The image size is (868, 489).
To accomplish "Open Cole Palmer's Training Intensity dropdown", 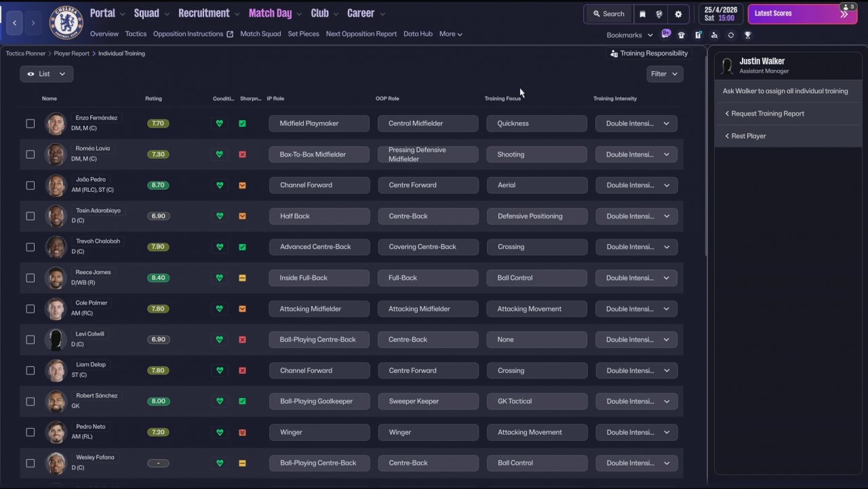I will click(636, 309).
